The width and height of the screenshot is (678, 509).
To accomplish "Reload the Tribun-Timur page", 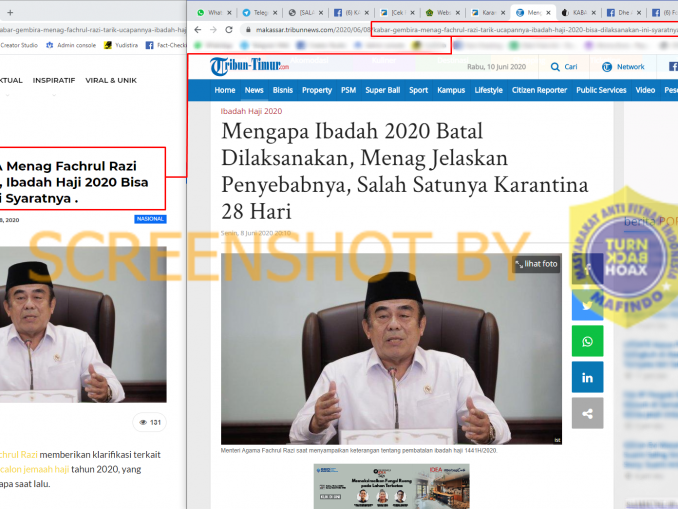I will pos(229,30).
